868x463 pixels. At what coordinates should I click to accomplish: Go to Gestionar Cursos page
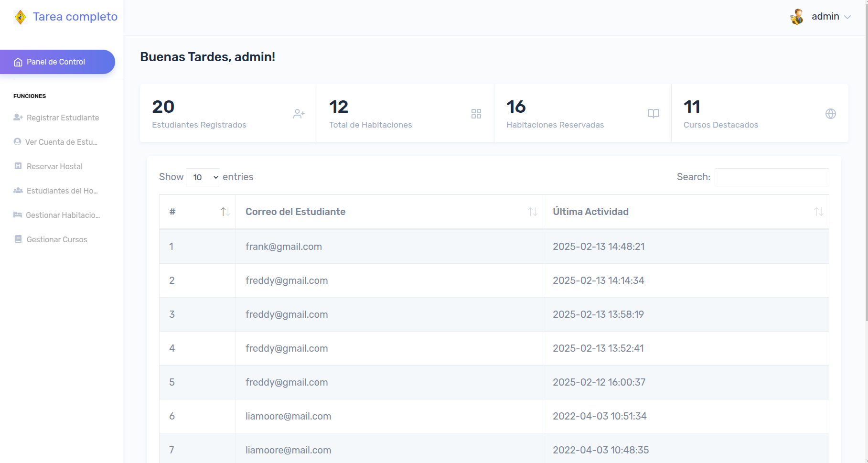(x=57, y=239)
